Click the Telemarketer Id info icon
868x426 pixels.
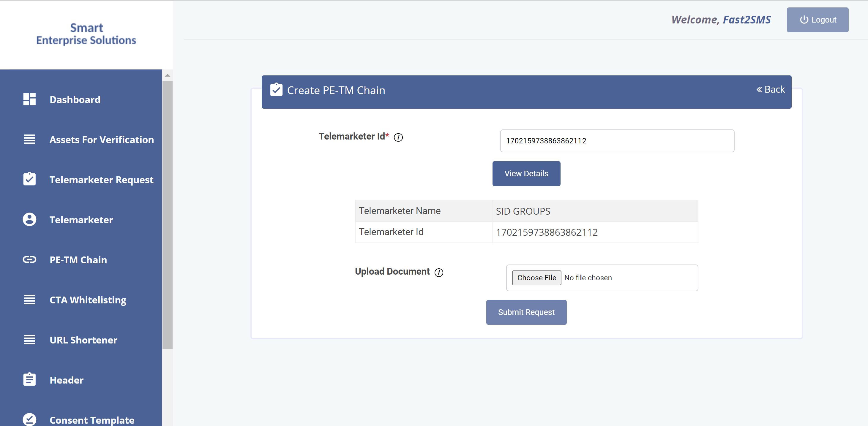398,137
